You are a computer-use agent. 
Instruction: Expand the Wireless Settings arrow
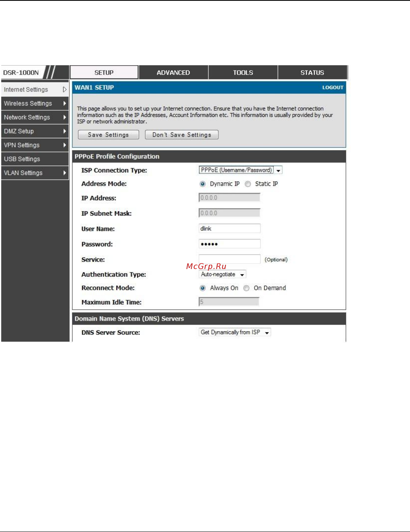(x=65, y=103)
